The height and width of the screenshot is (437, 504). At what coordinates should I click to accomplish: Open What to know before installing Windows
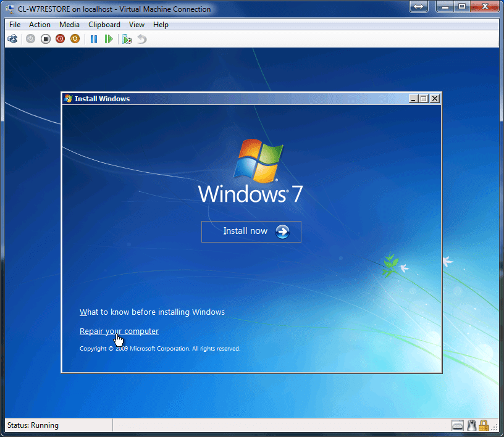(x=152, y=312)
